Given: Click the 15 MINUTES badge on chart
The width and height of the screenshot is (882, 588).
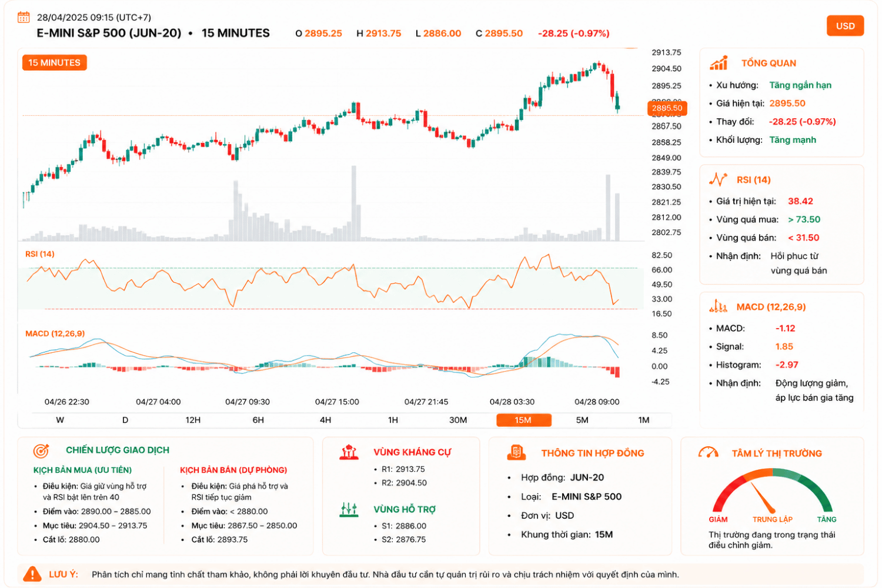Looking at the screenshot, I should (x=55, y=62).
